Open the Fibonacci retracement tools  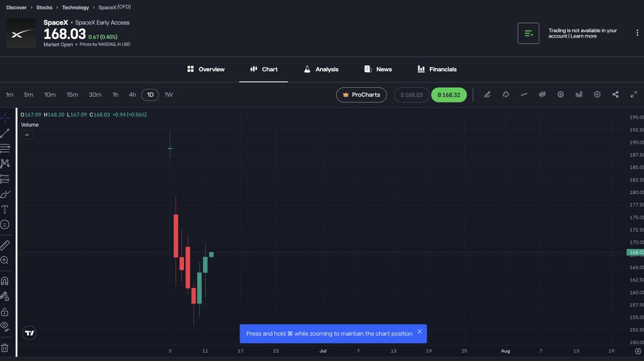[x=5, y=148]
